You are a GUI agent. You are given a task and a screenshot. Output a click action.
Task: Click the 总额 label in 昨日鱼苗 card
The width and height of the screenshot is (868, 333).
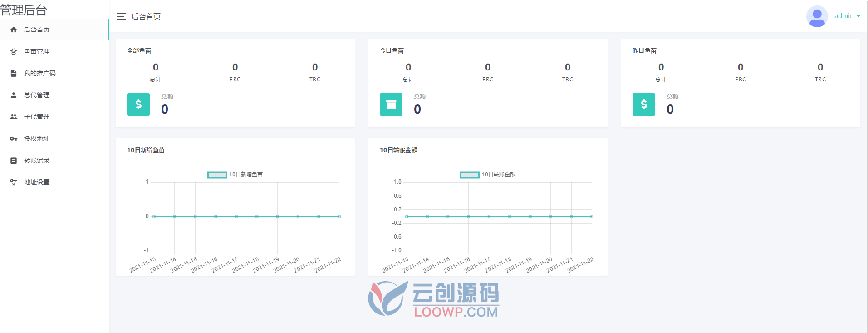(x=672, y=97)
